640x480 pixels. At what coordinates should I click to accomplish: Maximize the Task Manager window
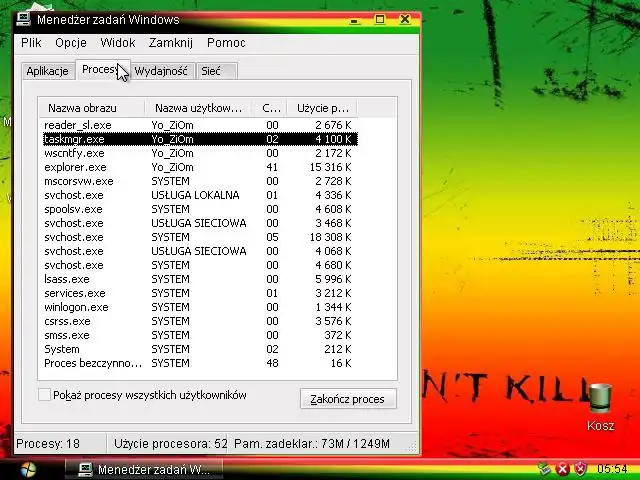tap(380, 20)
